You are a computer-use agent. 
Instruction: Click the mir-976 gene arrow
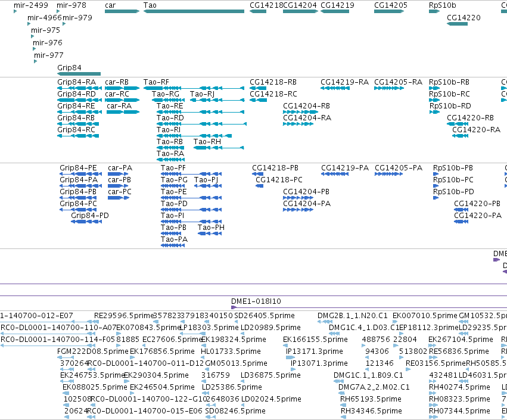pos(35,49)
